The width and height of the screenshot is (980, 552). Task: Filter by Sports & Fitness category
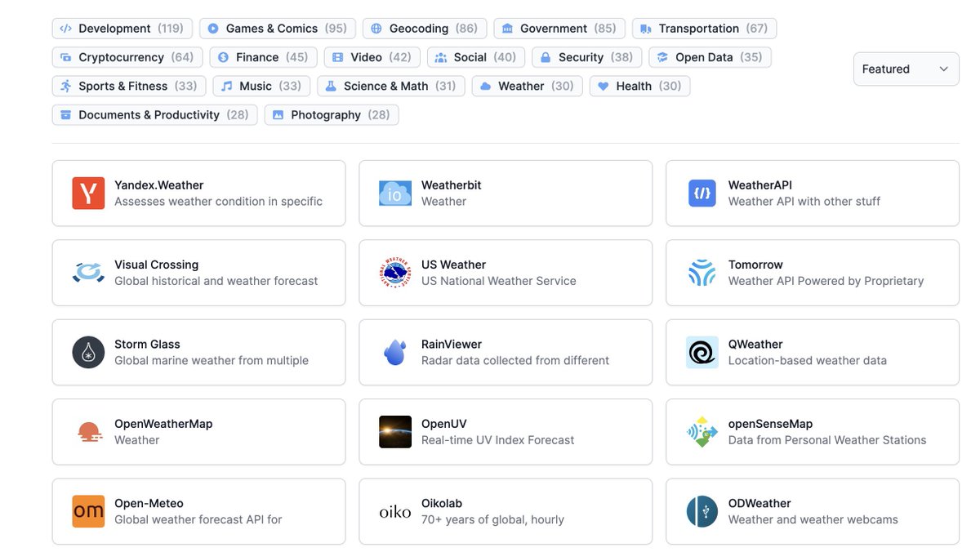(x=129, y=86)
